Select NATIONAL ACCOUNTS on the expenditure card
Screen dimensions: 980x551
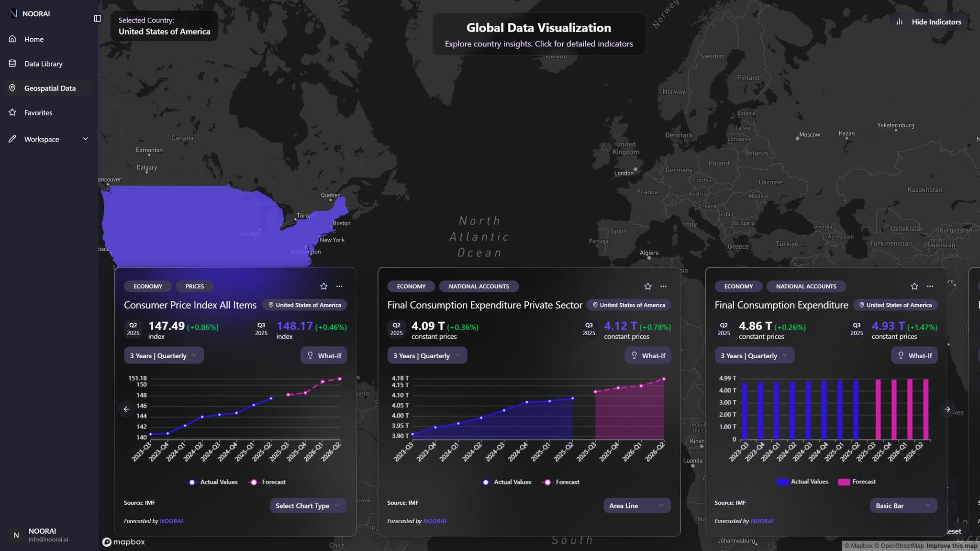[806, 286]
